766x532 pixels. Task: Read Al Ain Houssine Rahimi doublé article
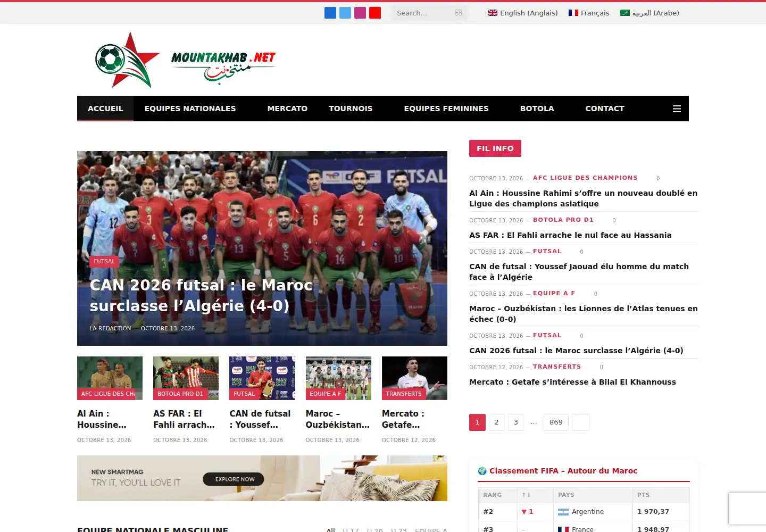pos(583,198)
